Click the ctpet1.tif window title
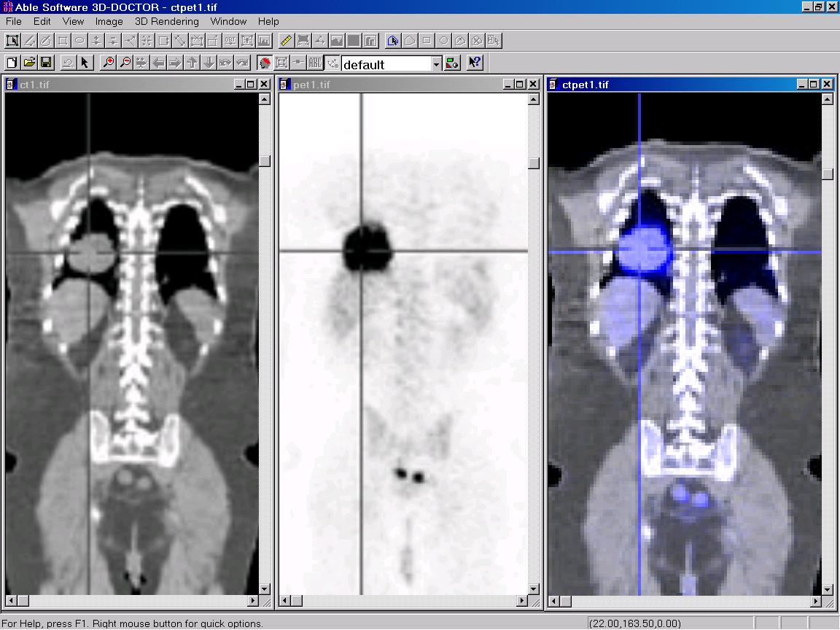The image size is (840, 630). coord(586,85)
